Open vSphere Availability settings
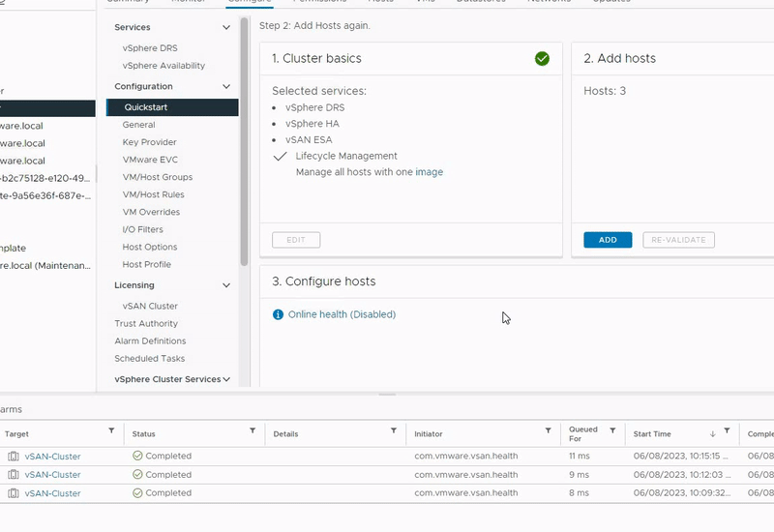Viewport: 774px width, 532px height. pos(164,66)
